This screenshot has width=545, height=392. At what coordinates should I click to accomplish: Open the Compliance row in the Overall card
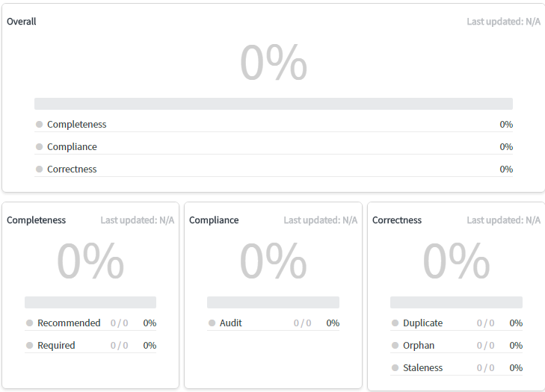tap(72, 147)
